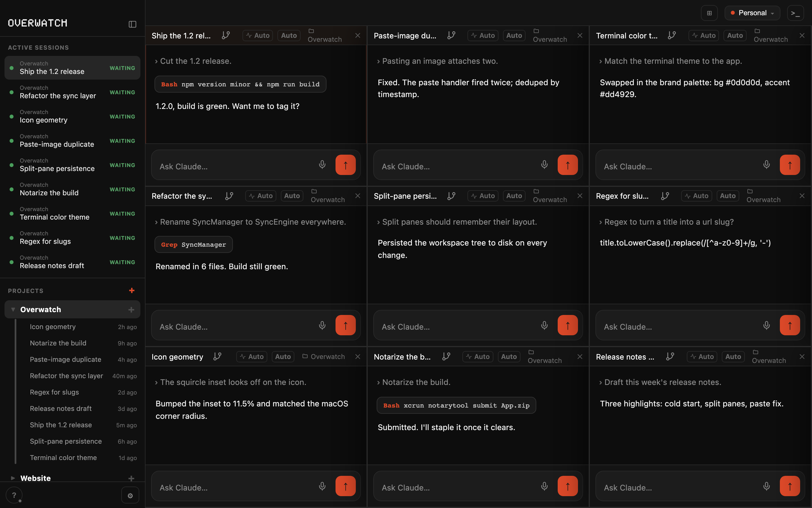This screenshot has height=508, width=812.
Task: Click the git branch icon in Notarize the b pane
Action: [446, 356]
